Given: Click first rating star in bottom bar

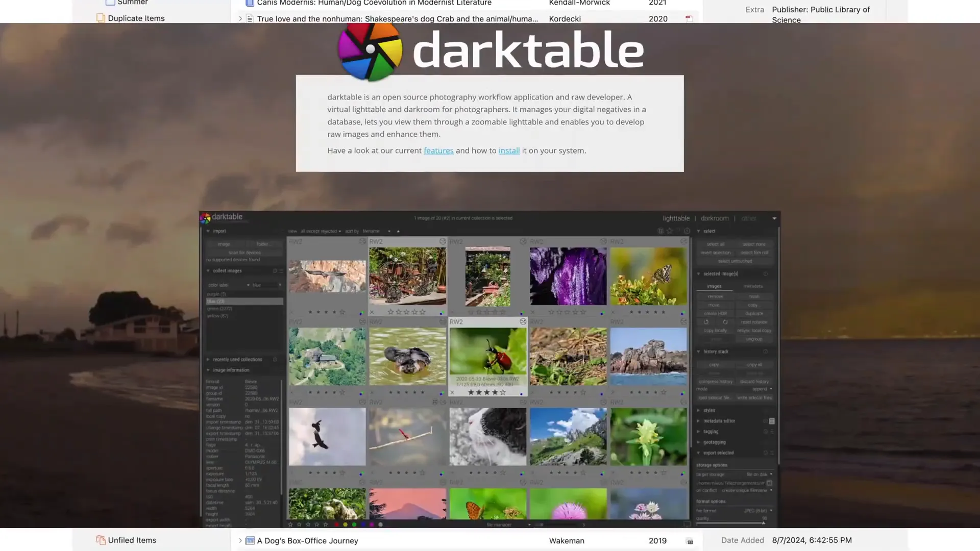Looking at the screenshot, I should tap(290, 524).
